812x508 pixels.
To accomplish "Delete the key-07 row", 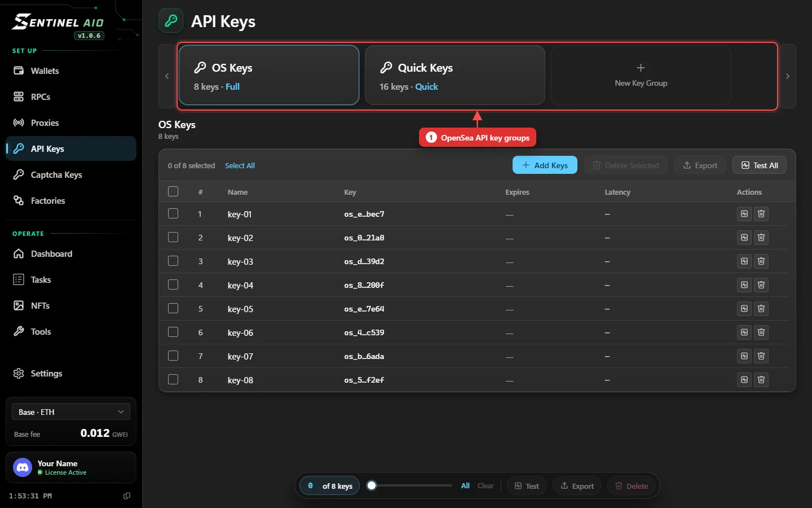I will pos(761,356).
